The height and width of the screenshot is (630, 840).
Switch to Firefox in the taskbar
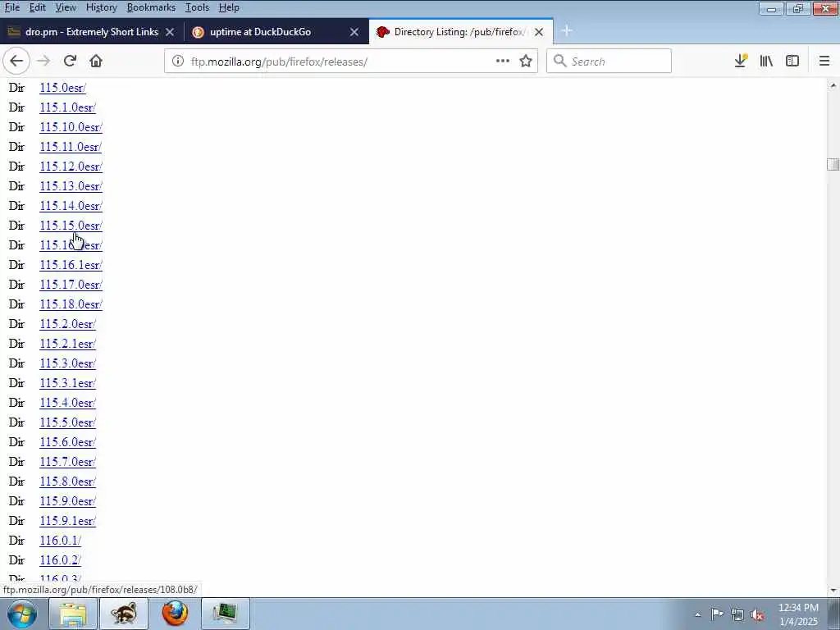tap(175, 614)
